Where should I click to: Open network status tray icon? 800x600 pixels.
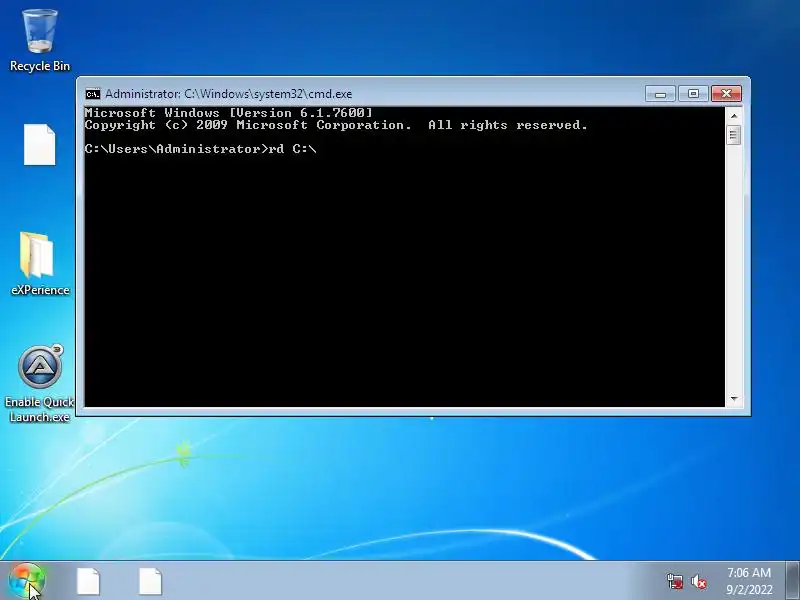(x=675, y=581)
